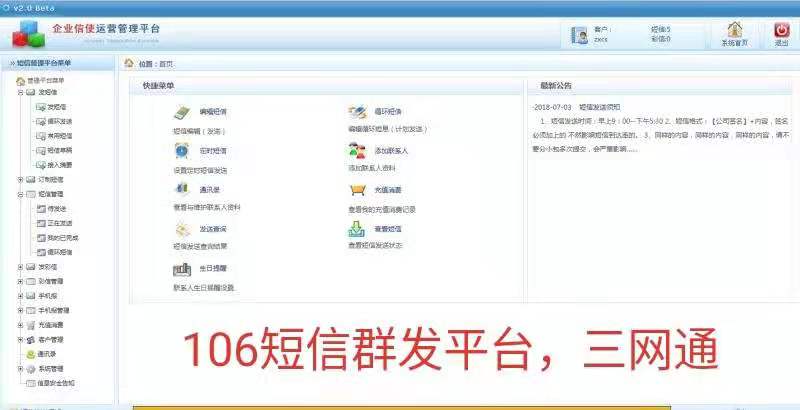Collapse the 短信管理 tree node

tap(20, 194)
